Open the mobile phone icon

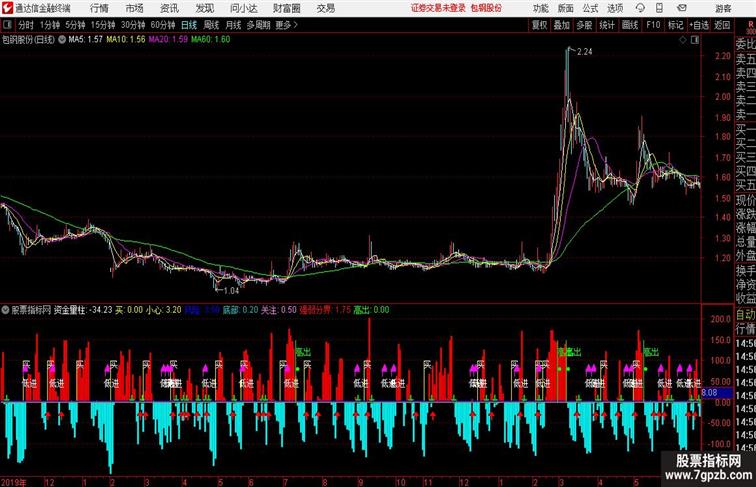click(x=660, y=8)
